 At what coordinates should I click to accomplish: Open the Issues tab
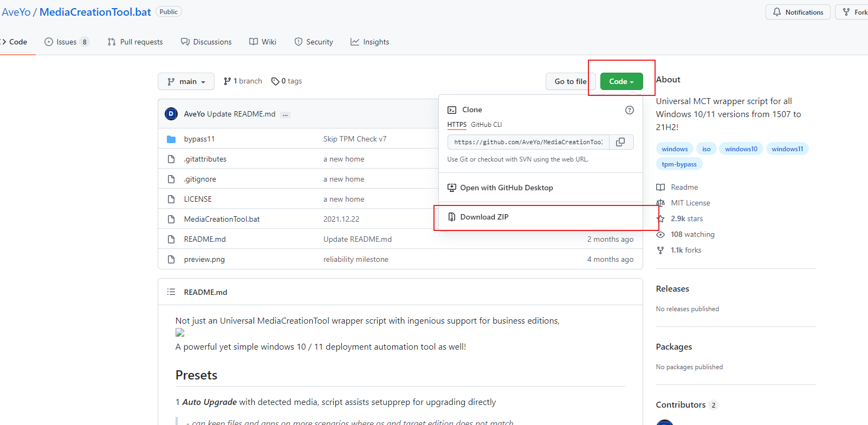pyautogui.click(x=67, y=42)
